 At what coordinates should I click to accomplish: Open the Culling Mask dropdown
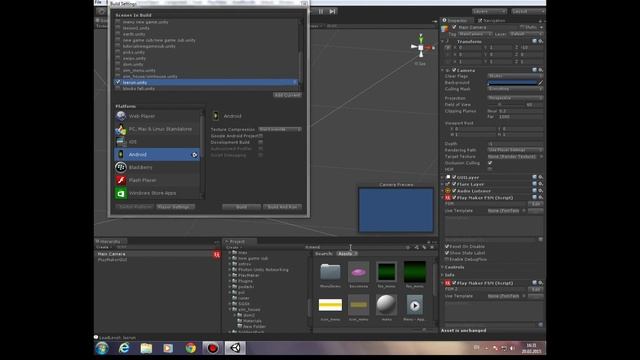click(515, 89)
